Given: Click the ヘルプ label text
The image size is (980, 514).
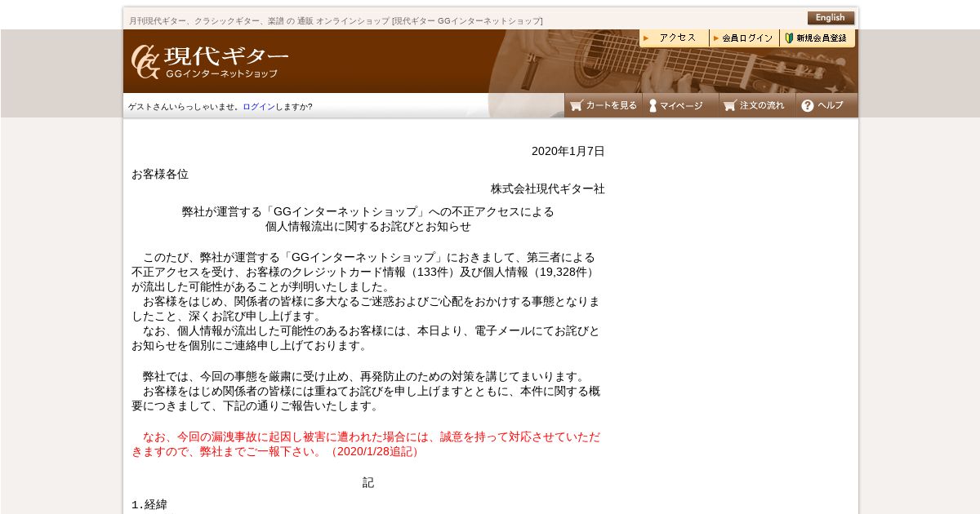Looking at the screenshot, I should (831, 105).
